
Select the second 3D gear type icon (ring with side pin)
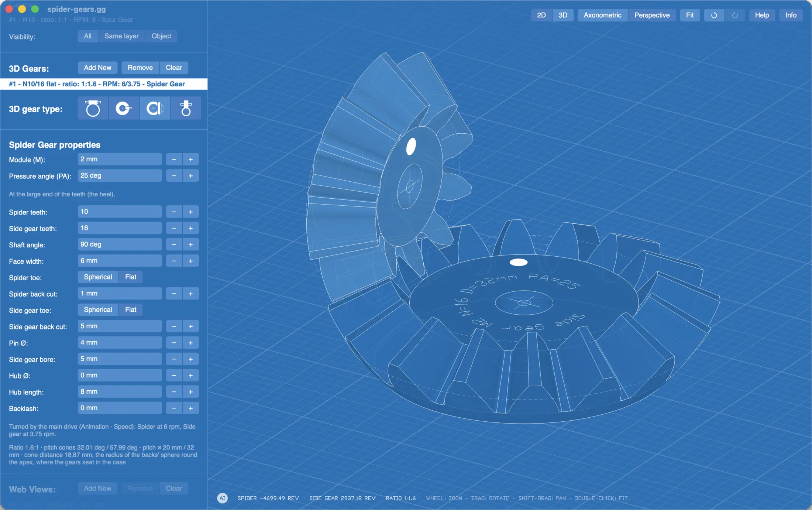click(x=124, y=108)
